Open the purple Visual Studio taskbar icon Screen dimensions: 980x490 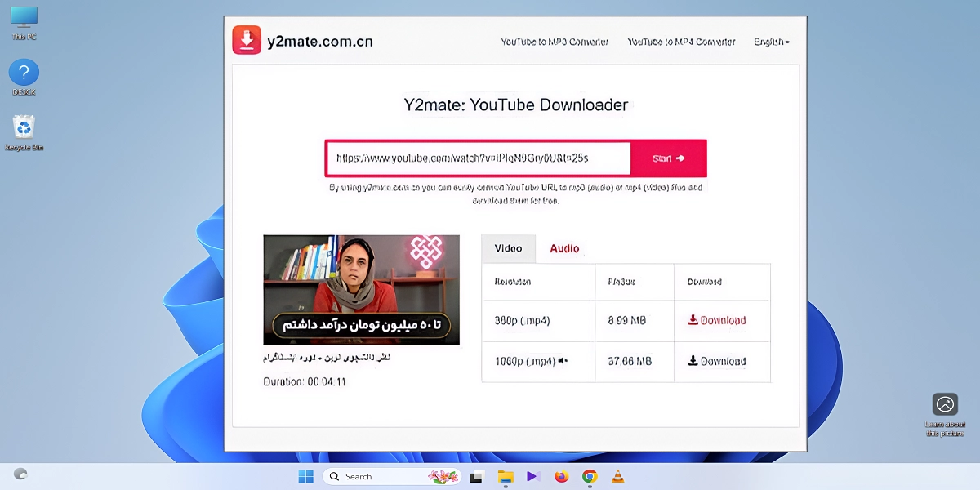click(533, 476)
